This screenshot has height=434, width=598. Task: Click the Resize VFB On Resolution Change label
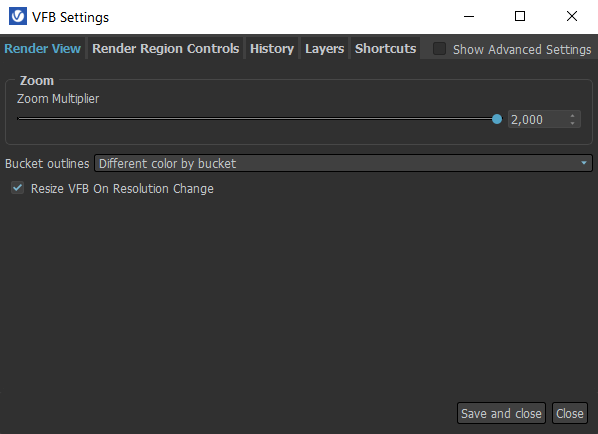[122, 188]
